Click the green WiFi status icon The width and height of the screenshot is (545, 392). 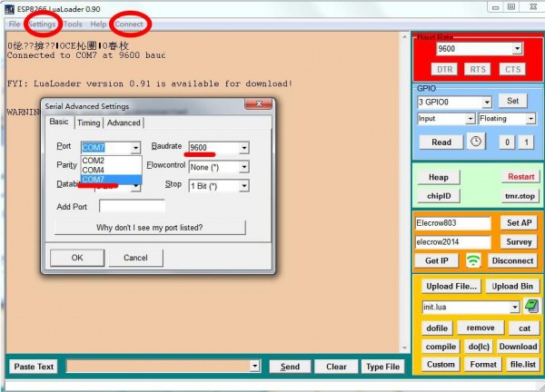pos(473,260)
